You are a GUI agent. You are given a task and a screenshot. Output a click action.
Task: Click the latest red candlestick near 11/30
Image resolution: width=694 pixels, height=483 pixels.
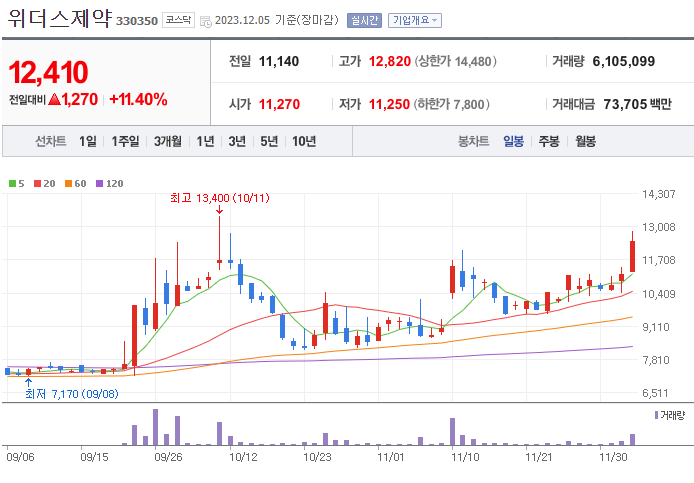point(632,256)
